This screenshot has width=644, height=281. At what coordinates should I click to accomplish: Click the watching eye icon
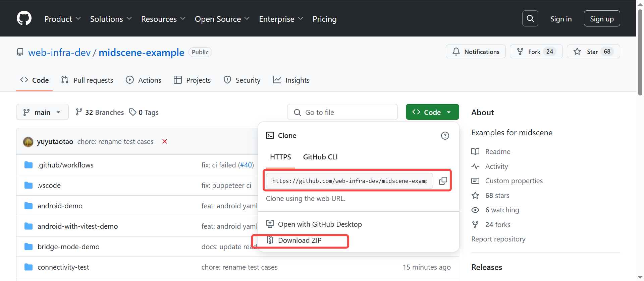[475, 210]
